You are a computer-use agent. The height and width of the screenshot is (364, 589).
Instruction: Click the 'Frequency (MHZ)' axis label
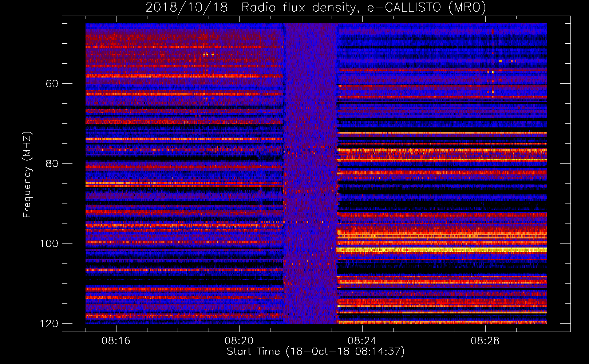tap(27, 175)
